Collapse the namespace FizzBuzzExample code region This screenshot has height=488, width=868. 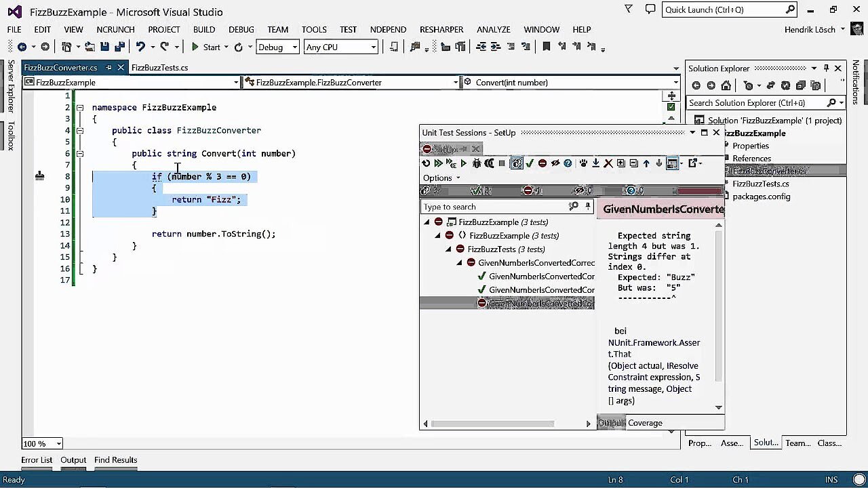(79, 108)
